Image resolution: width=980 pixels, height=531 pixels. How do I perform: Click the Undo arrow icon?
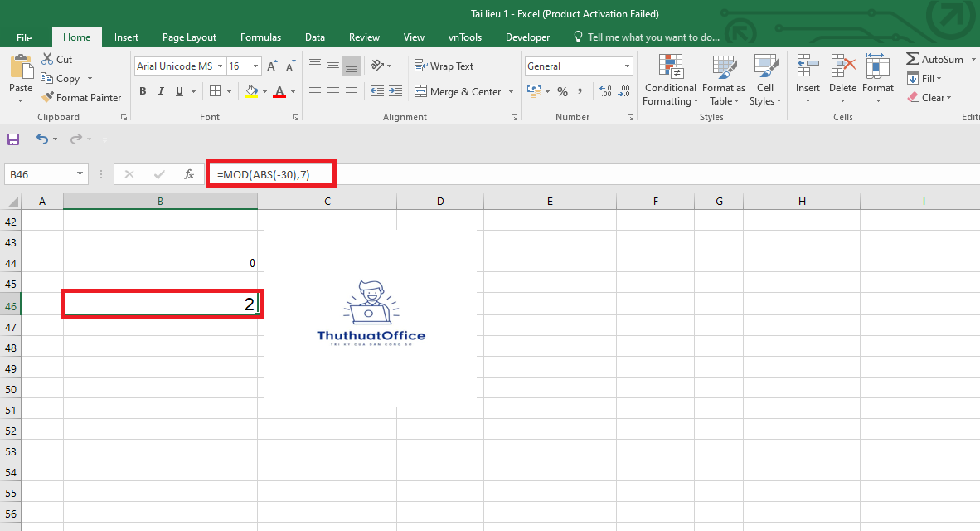(x=42, y=139)
